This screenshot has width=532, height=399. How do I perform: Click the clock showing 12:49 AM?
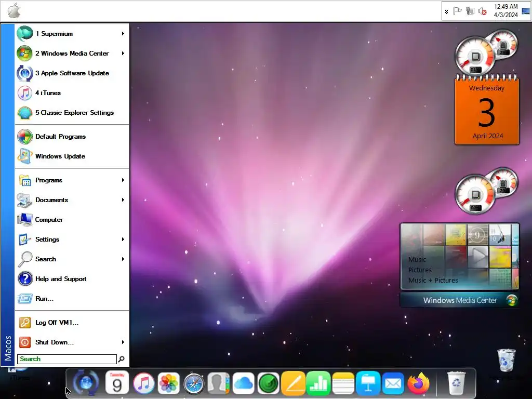pyautogui.click(x=506, y=10)
